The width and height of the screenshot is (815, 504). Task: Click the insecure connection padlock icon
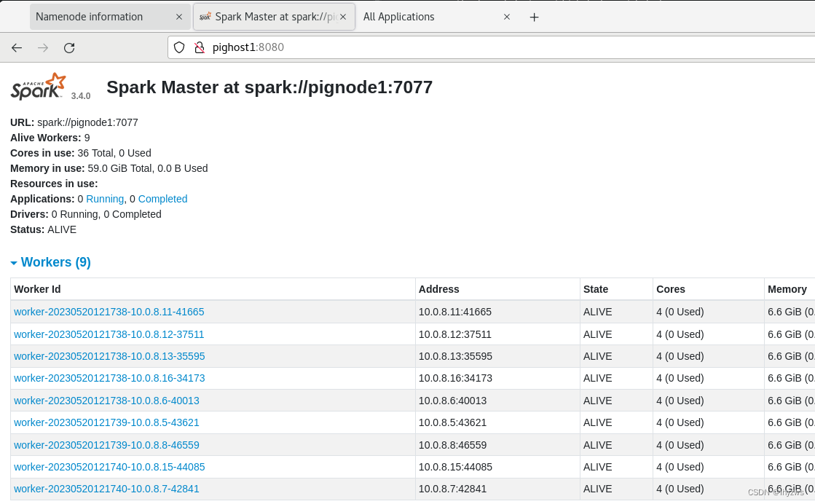199,48
